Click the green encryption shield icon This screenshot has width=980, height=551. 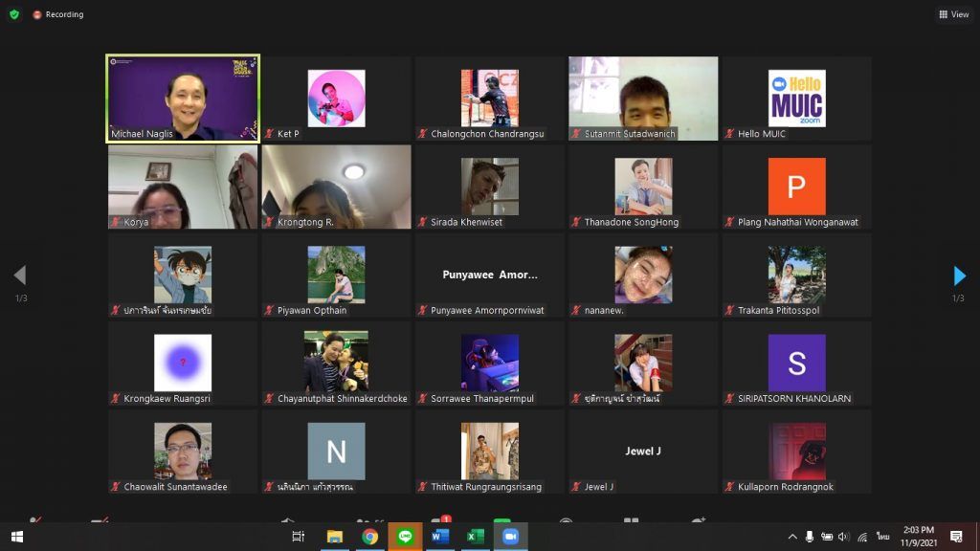point(14,14)
